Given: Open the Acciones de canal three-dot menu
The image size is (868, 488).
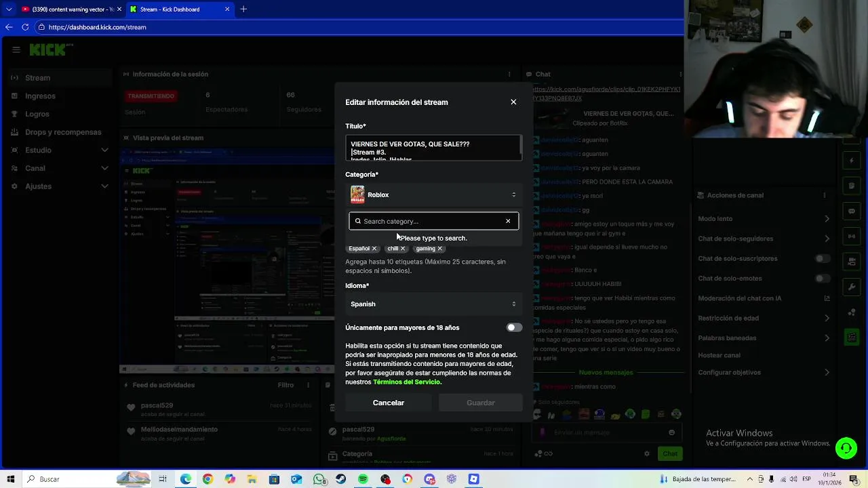Looking at the screenshot, I should 825,195.
